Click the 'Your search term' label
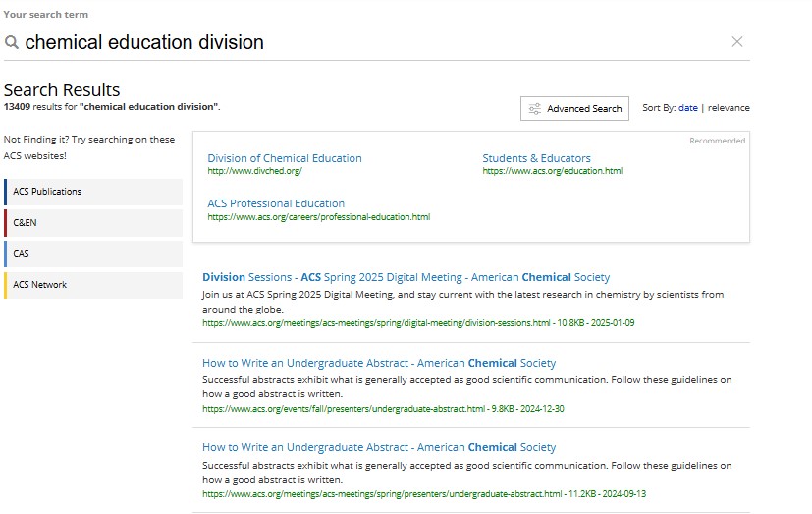This screenshot has height=514, width=812. point(45,15)
